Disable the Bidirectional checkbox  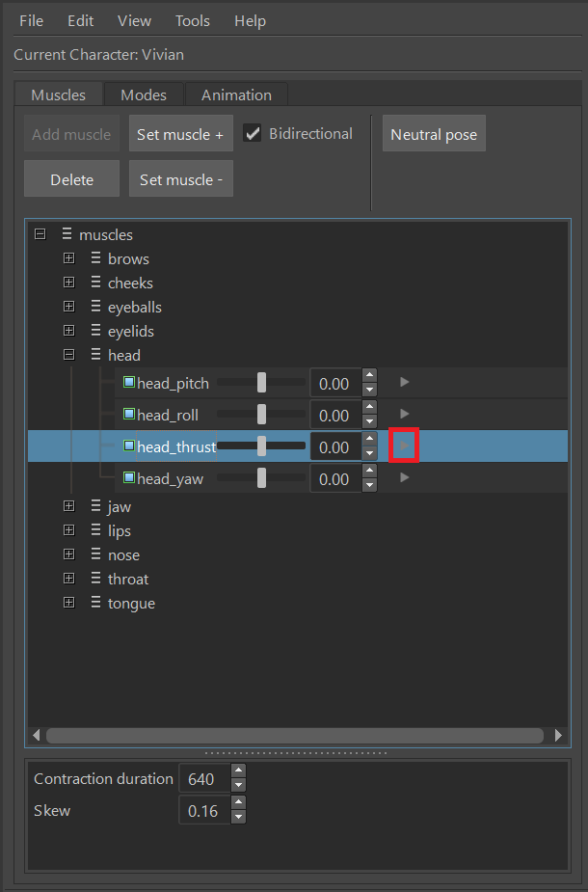pos(253,133)
